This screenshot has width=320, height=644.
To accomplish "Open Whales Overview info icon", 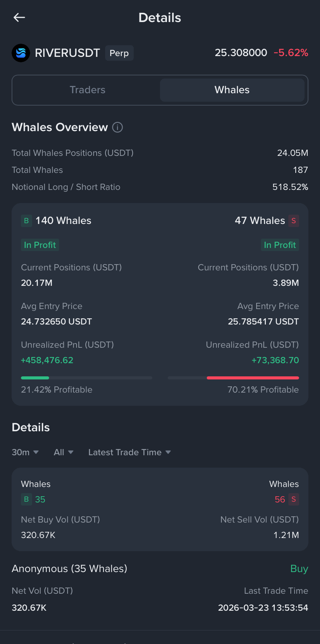I will coord(117,127).
